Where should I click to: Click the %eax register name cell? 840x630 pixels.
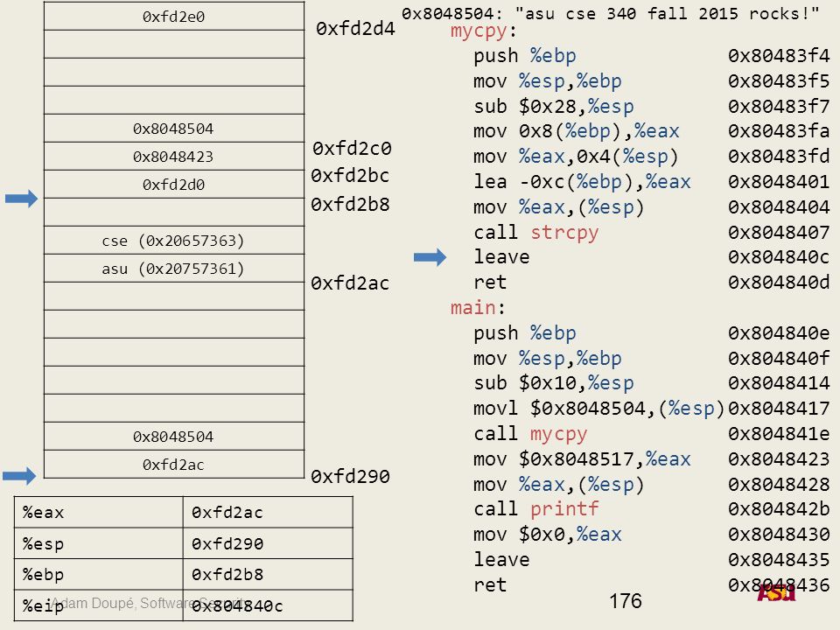point(99,513)
